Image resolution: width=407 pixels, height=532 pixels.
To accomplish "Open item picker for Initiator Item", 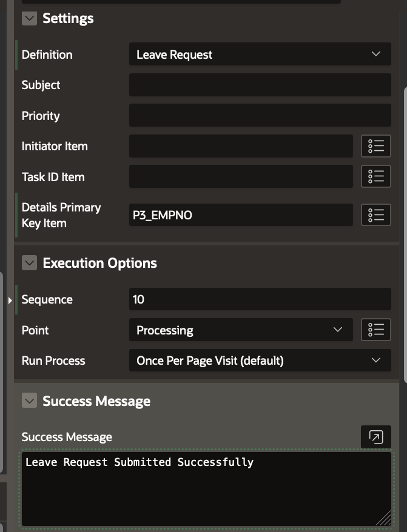I will pyautogui.click(x=376, y=146).
